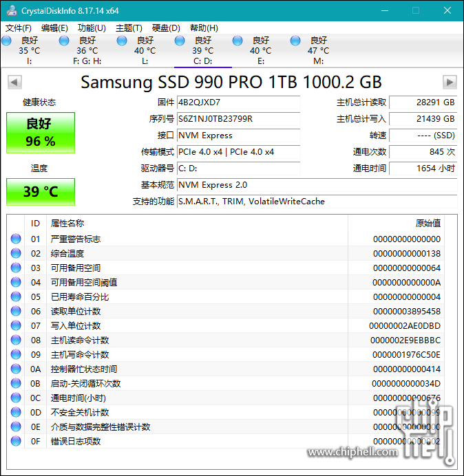This screenshot has width=464, height=476.
Task: Click status orb for row 03 可用备用空间
Action: [16, 268]
